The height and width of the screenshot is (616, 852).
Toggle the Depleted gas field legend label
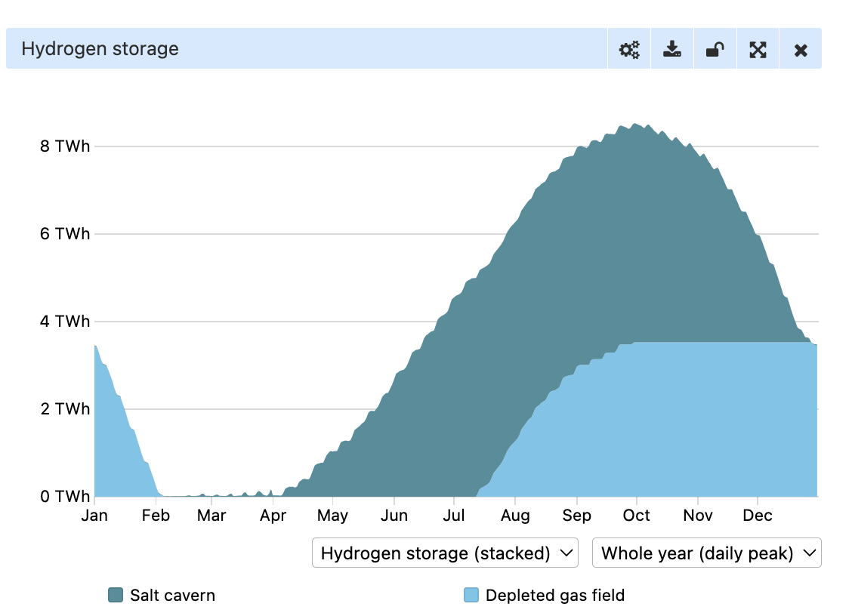point(554,596)
